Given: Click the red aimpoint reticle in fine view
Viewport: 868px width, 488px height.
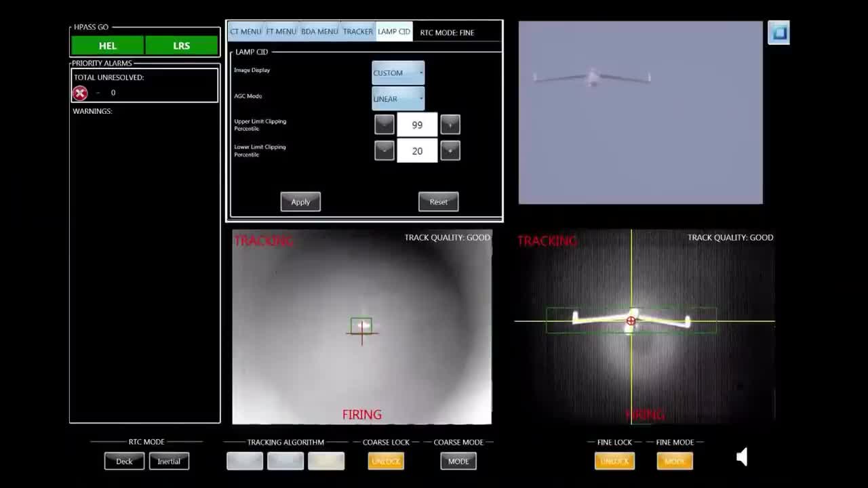Looking at the screenshot, I should pos(631,321).
